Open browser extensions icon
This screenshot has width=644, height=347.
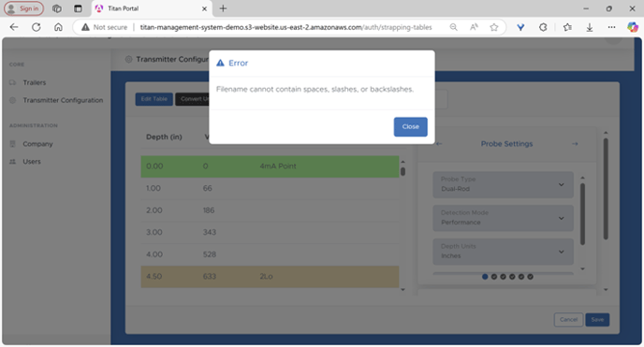click(543, 27)
